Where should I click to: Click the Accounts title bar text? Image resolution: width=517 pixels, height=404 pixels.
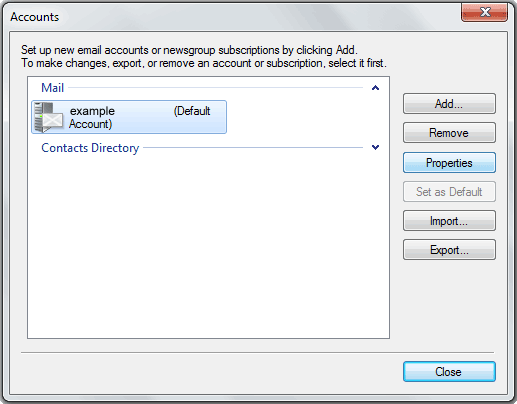[x=35, y=17]
